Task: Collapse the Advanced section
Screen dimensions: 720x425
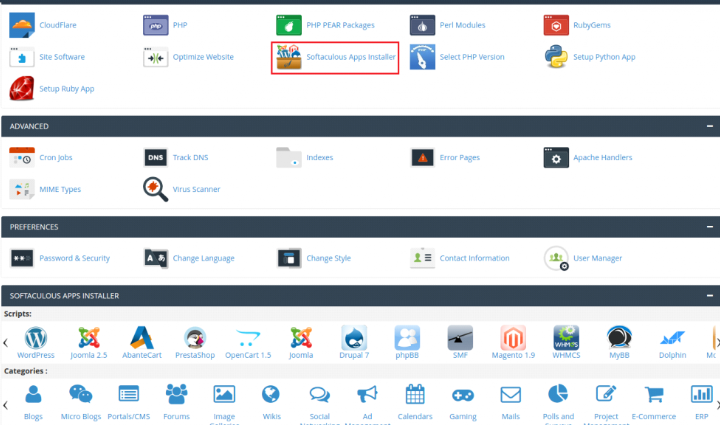Action: [710, 126]
